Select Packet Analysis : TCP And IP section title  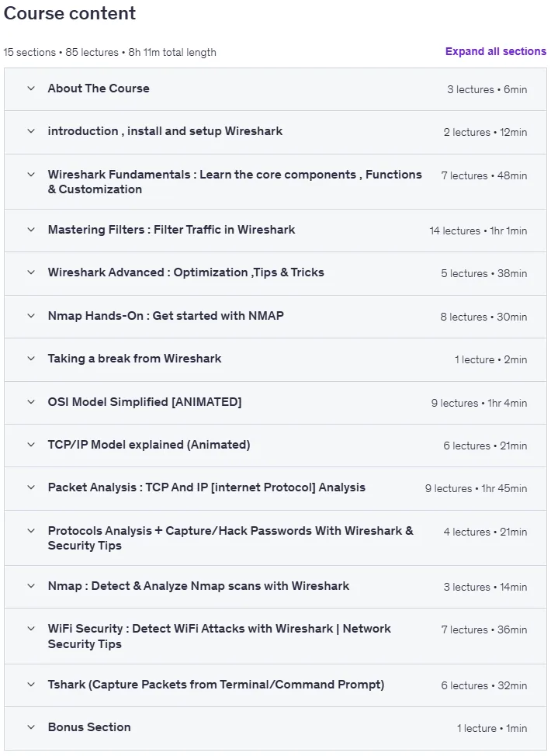[206, 487]
